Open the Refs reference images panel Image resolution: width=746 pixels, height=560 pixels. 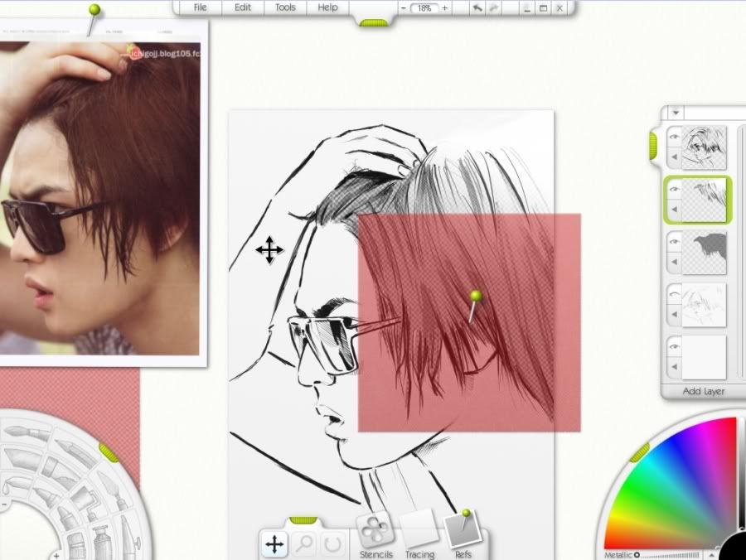click(463, 535)
